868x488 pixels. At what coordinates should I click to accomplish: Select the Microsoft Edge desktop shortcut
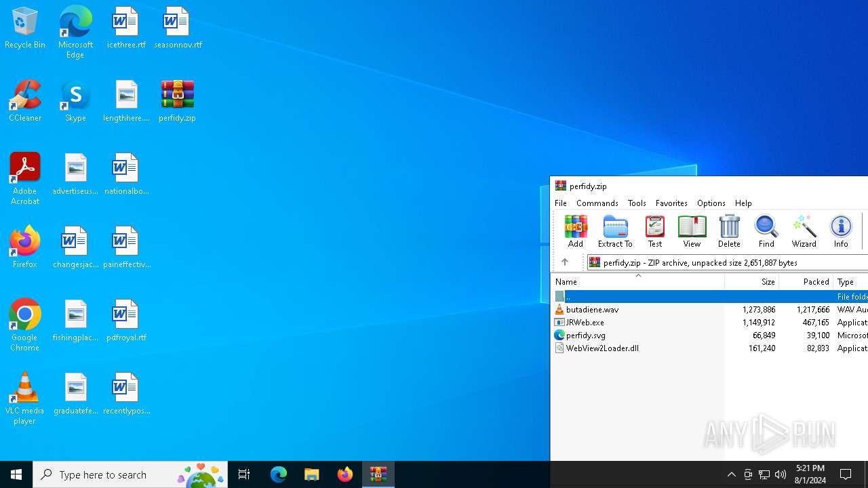click(75, 32)
